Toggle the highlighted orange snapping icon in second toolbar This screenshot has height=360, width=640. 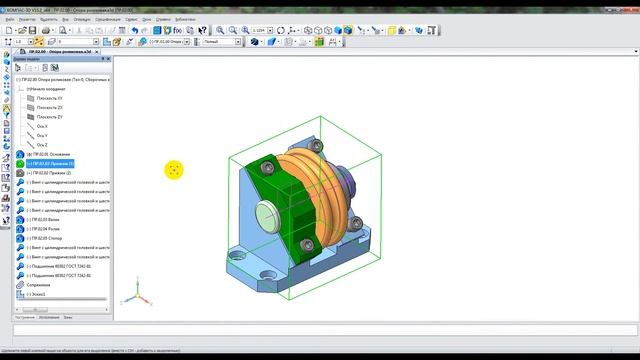(x=39, y=42)
